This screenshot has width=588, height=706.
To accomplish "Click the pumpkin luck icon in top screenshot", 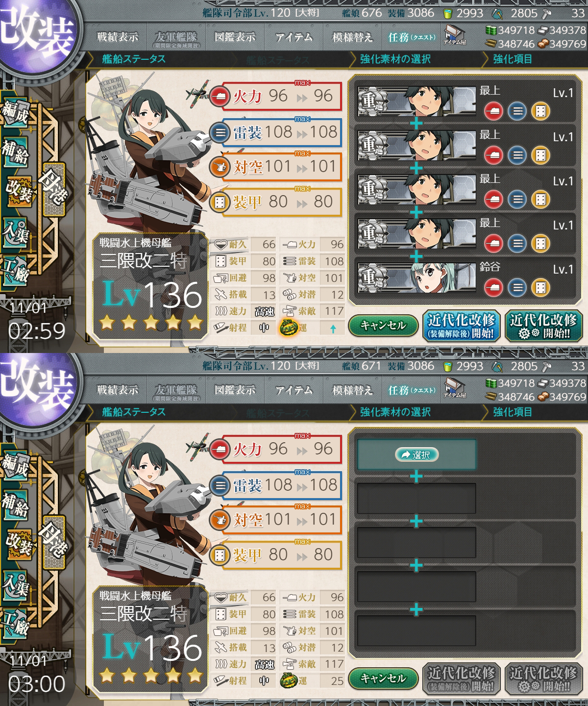I will (x=289, y=328).
